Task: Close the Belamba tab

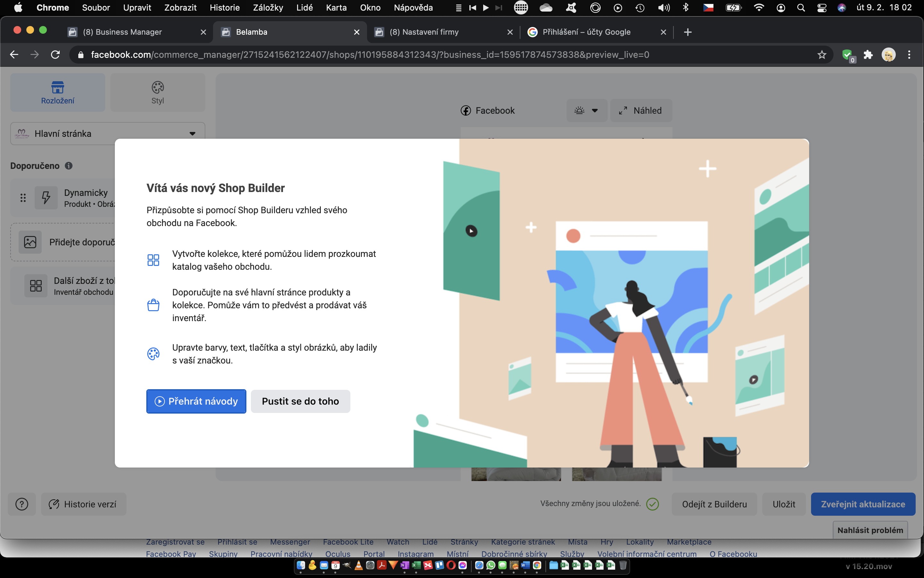Action: (x=357, y=32)
